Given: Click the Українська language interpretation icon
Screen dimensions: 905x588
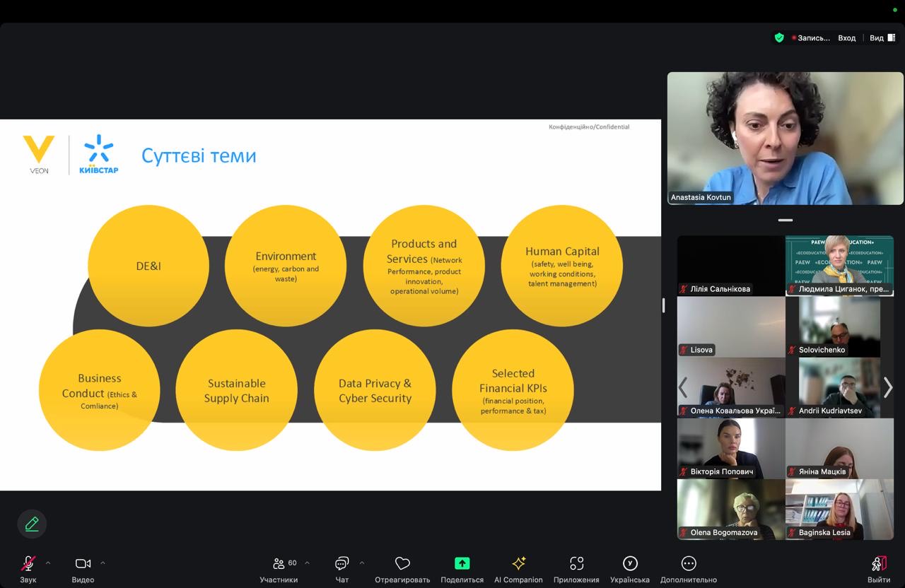Looking at the screenshot, I should (x=629, y=564).
